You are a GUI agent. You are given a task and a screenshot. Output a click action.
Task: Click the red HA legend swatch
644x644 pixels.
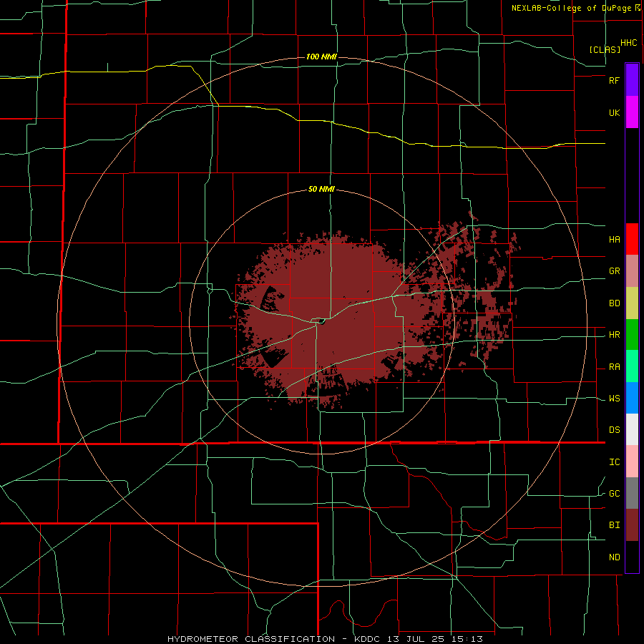632,239
